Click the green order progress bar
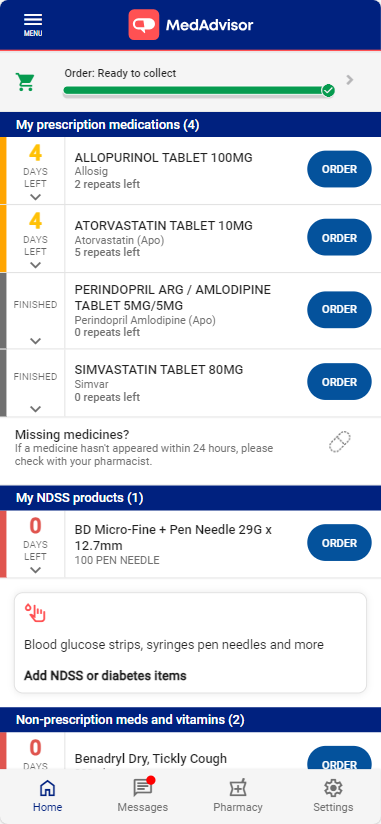Viewport: 381px width, 824px height. (199, 90)
